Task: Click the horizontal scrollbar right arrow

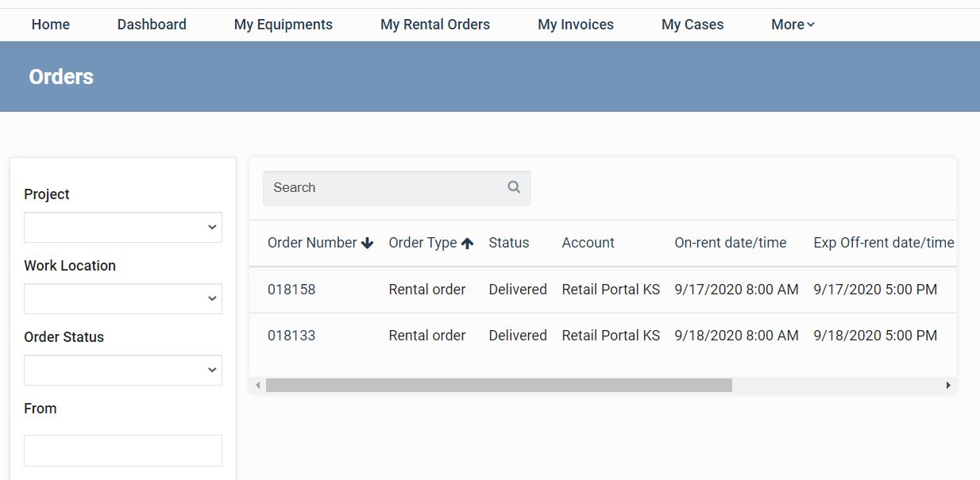Action: tap(948, 386)
